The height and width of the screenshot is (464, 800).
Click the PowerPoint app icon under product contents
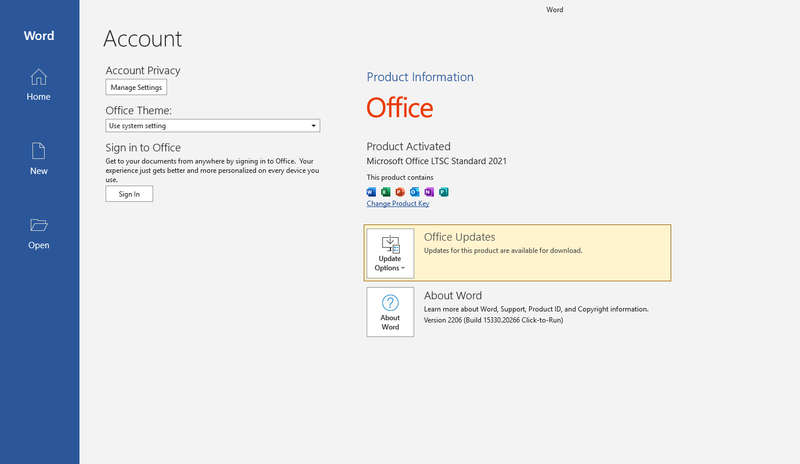[x=400, y=192]
